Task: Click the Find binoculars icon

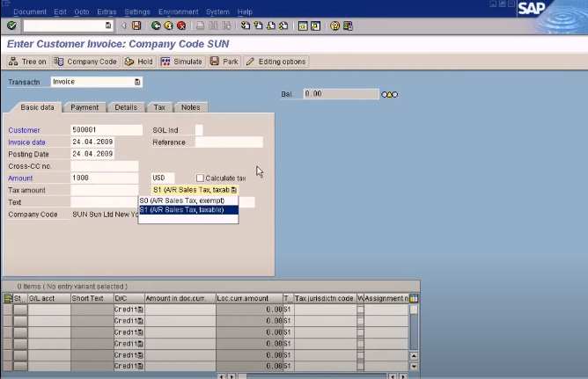Action: (213, 26)
